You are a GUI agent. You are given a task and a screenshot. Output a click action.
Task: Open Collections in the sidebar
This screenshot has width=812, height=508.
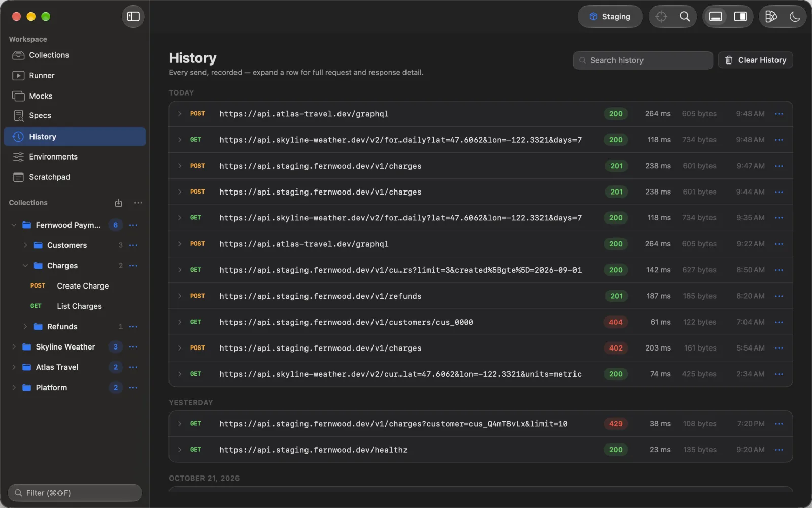coord(75,55)
